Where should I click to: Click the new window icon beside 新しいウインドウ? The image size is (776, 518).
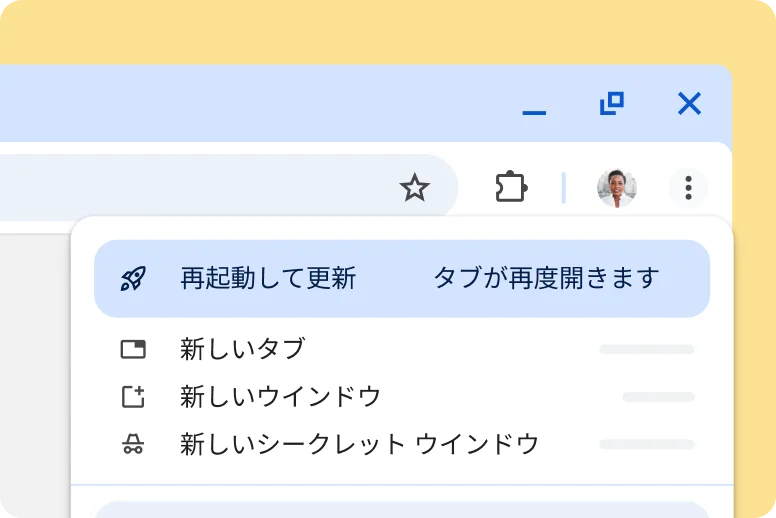point(132,397)
